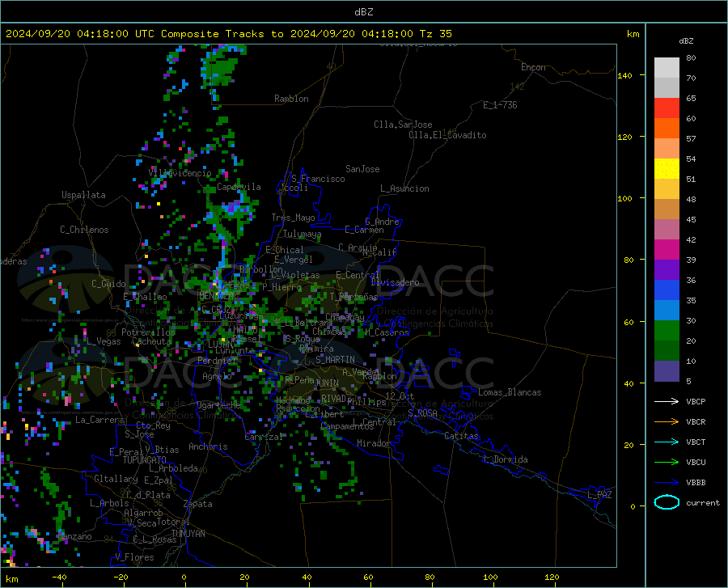Click the Anchoris place label
The image size is (728, 588).
tap(208, 446)
